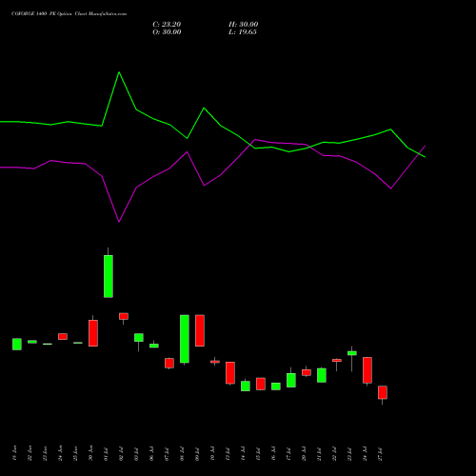Click the 16 Jul date label on axis
The height and width of the screenshot is (476, 476).
coord(273,454)
